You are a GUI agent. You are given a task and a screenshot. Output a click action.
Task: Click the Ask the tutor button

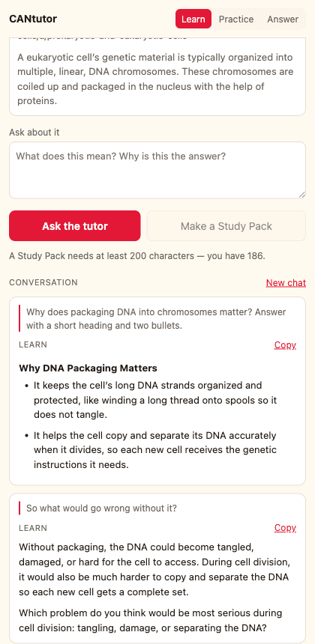(x=75, y=226)
